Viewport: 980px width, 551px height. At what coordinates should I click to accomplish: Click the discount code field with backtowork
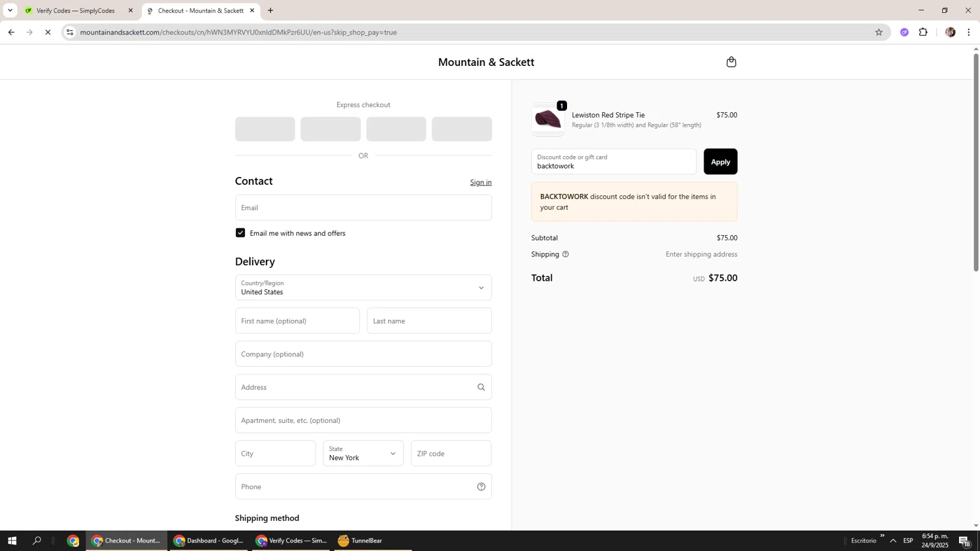pyautogui.click(x=614, y=162)
